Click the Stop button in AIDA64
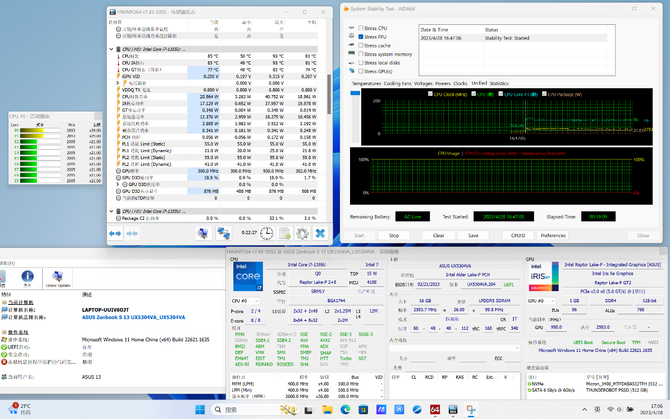This screenshot has height=419, width=670. [x=394, y=235]
